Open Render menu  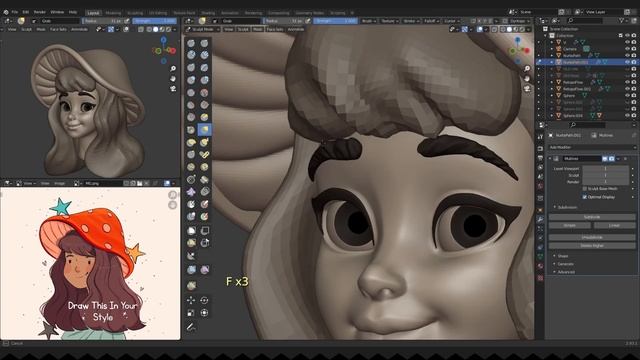pyautogui.click(x=40, y=12)
